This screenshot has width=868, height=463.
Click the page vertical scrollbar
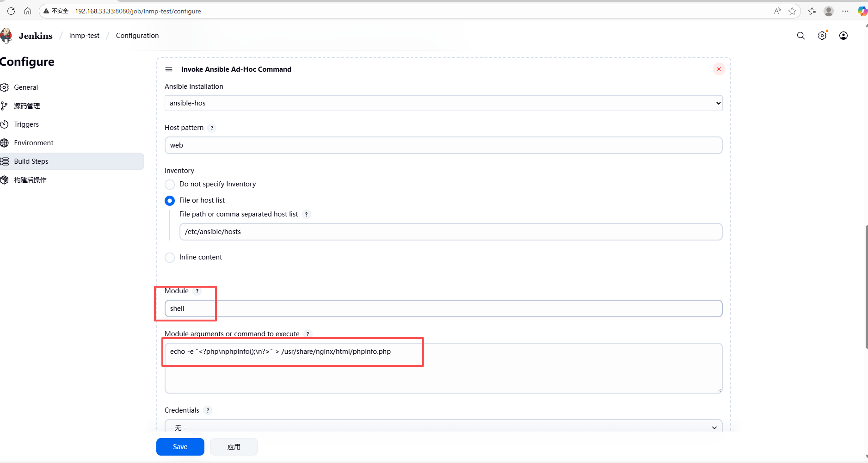pyautogui.click(x=866, y=287)
